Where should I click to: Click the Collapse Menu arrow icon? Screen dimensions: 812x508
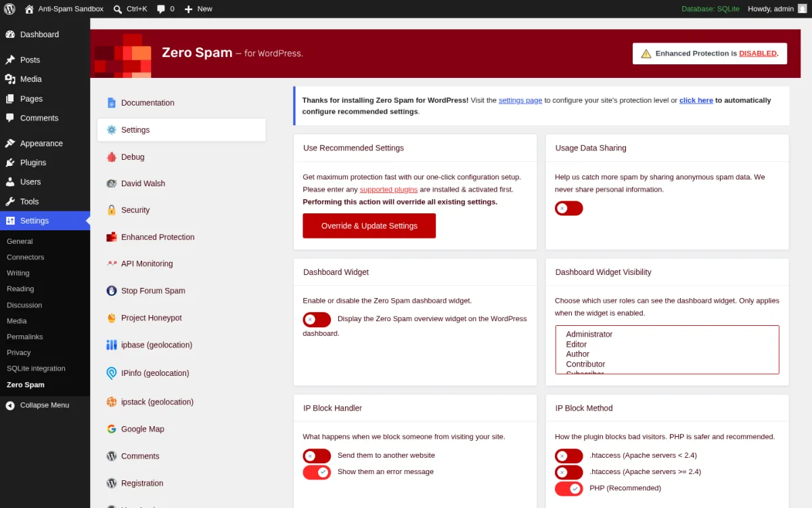(x=10, y=405)
